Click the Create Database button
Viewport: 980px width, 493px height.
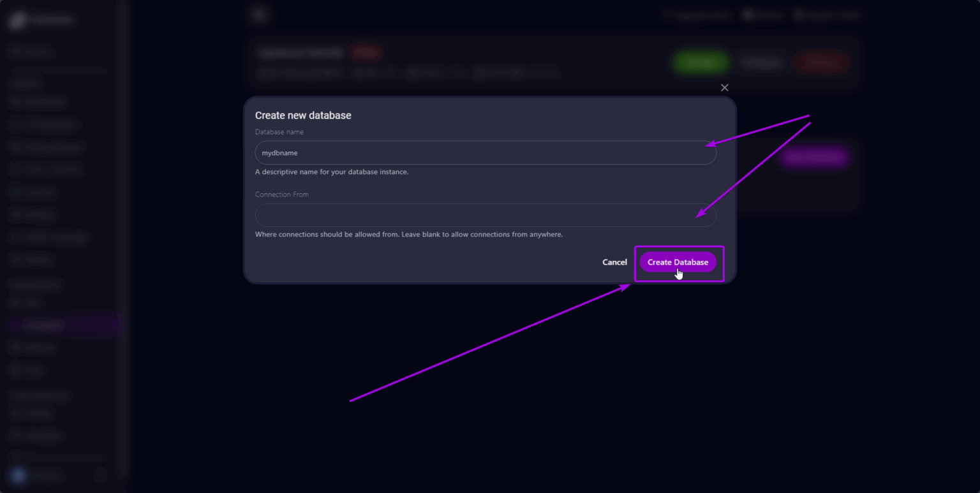678,262
